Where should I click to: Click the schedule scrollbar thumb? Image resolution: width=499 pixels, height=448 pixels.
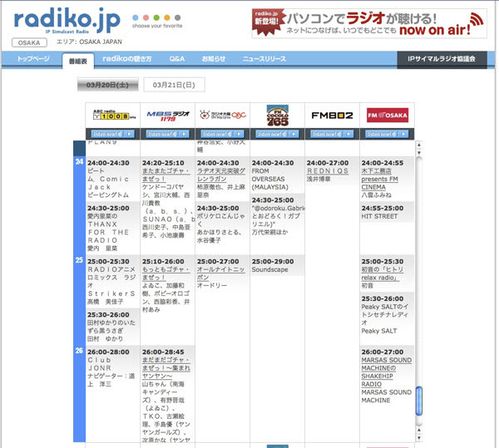(x=419, y=401)
